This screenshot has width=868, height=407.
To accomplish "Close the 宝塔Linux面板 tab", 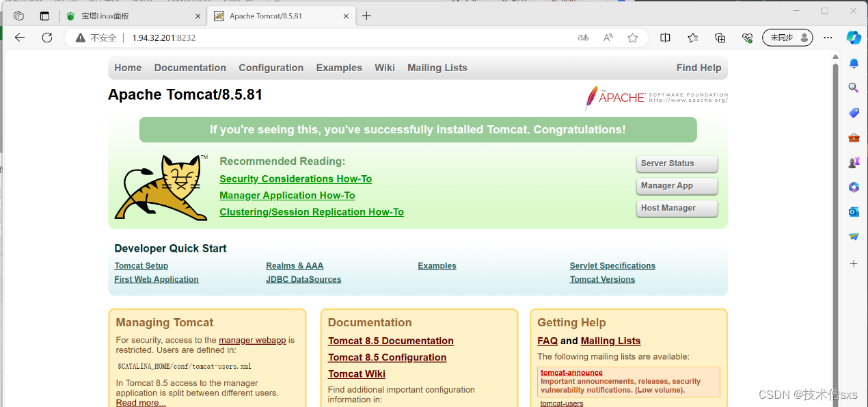I will coord(198,16).
